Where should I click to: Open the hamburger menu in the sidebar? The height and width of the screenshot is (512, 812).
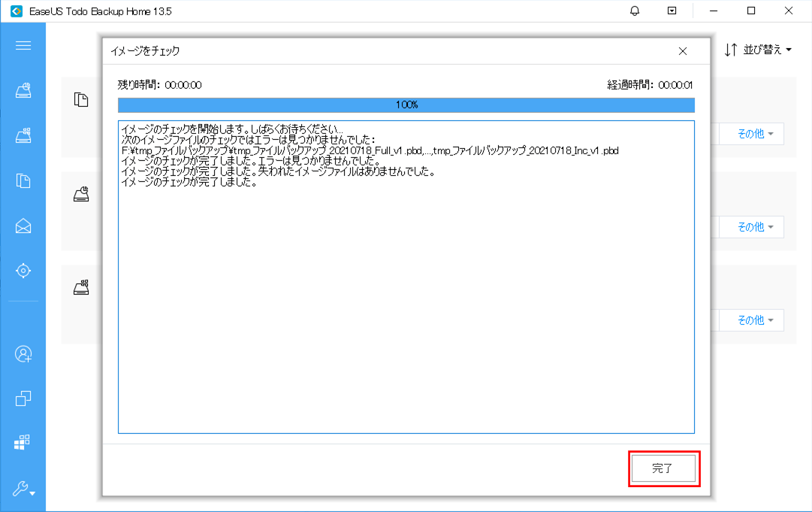(x=23, y=46)
